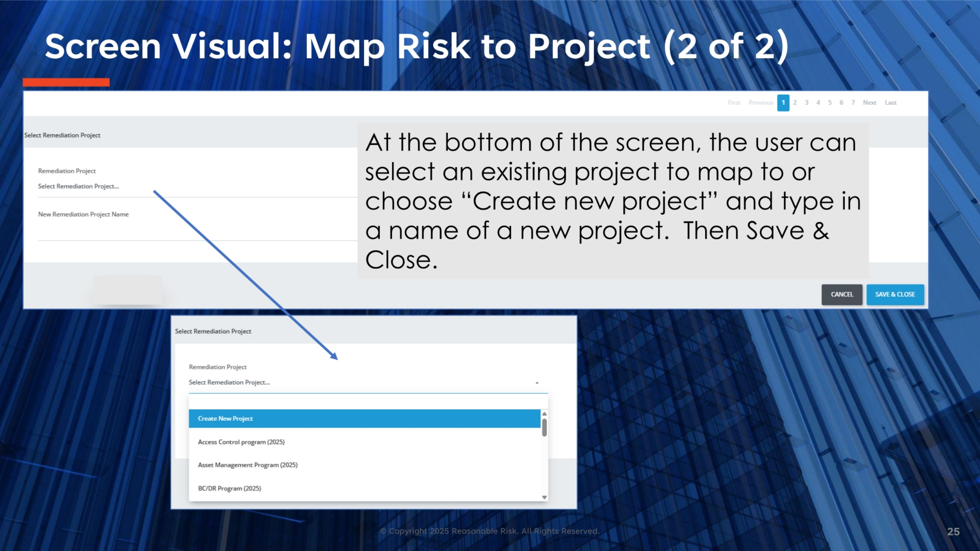980x551 pixels.
Task: Click the dropdown search box above options
Action: [x=368, y=401]
